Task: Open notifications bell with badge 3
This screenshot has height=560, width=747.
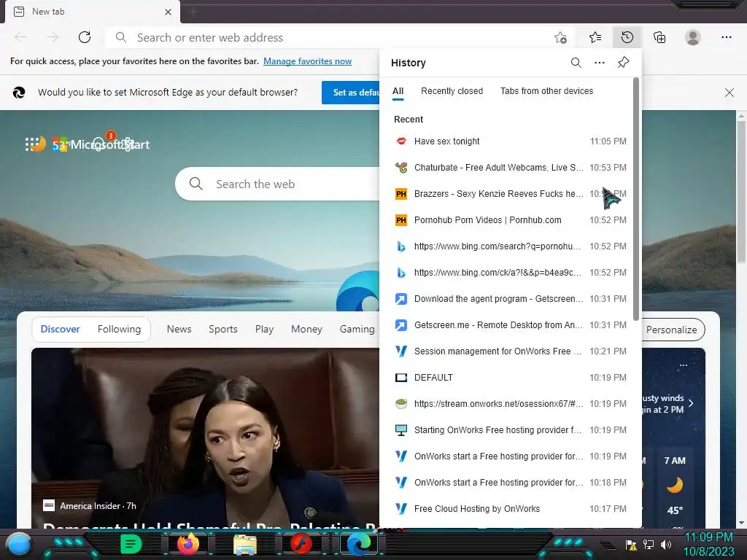Action: [99, 144]
